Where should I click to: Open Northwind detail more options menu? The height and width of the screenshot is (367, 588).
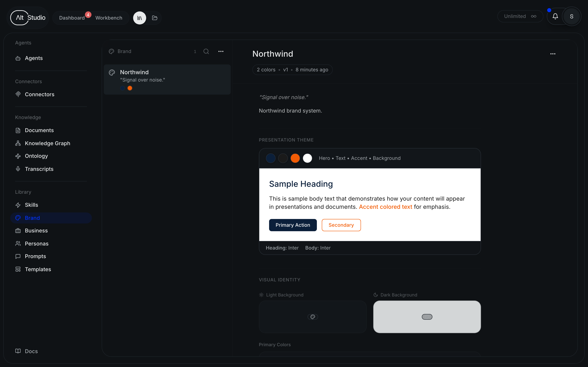(553, 54)
